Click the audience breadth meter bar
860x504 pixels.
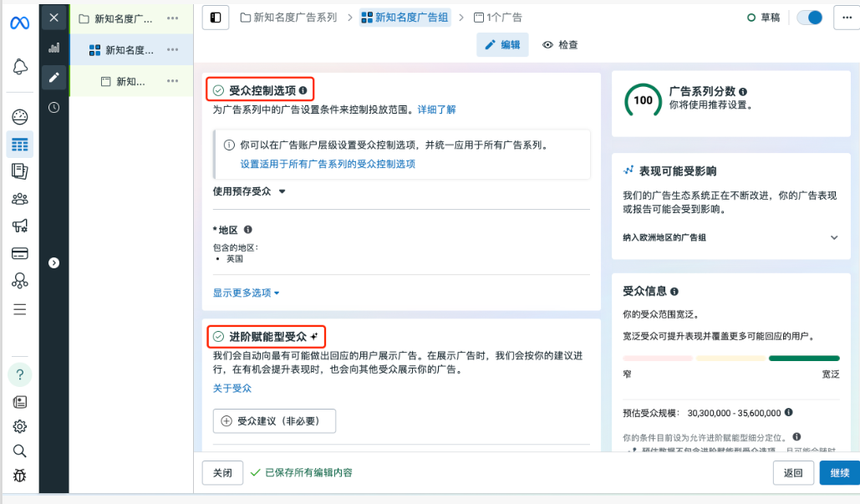tap(731, 358)
